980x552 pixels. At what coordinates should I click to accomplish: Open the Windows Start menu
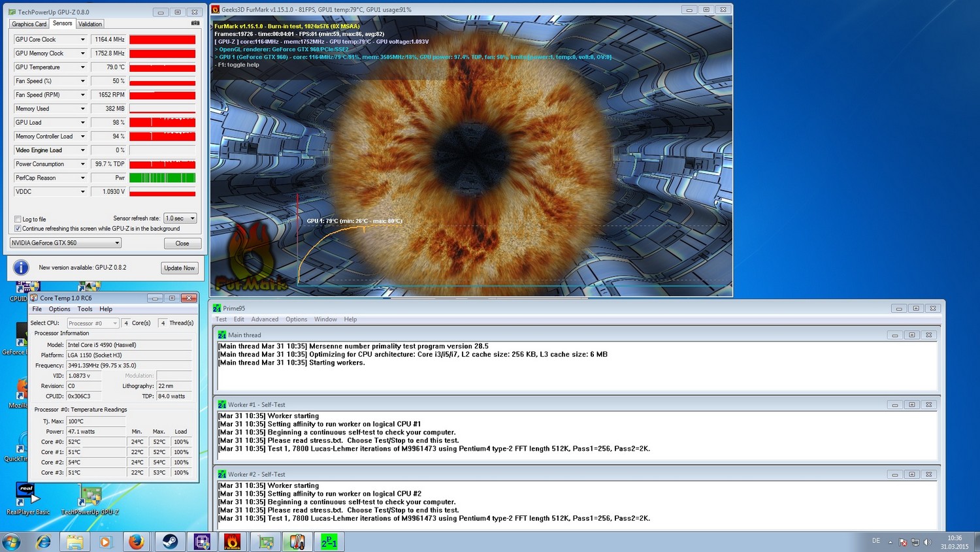click(x=12, y=542)
